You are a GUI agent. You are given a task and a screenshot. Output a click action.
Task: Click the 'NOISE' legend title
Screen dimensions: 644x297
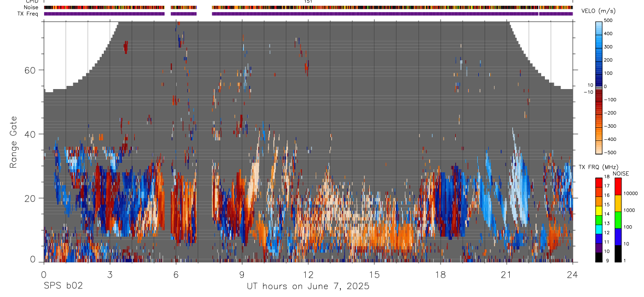pyautogui.click(x=620, y=173)
